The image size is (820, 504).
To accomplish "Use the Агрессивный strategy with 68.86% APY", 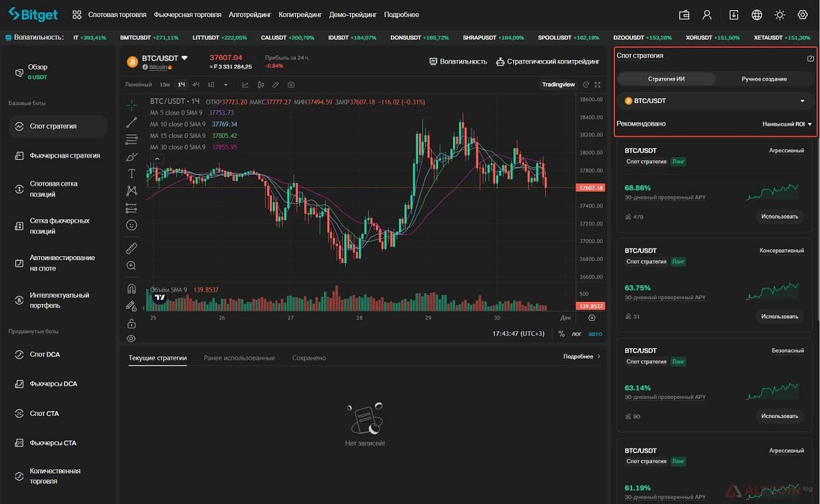I will click(780, 216).
